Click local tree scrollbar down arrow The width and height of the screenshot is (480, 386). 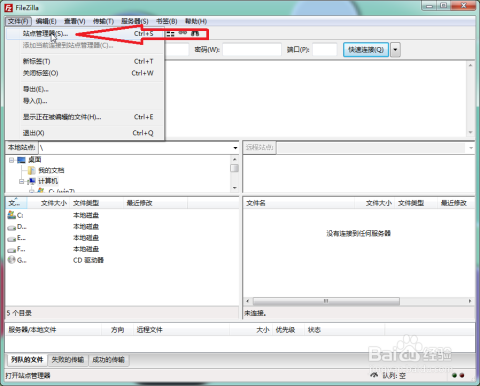click(235, 188)
